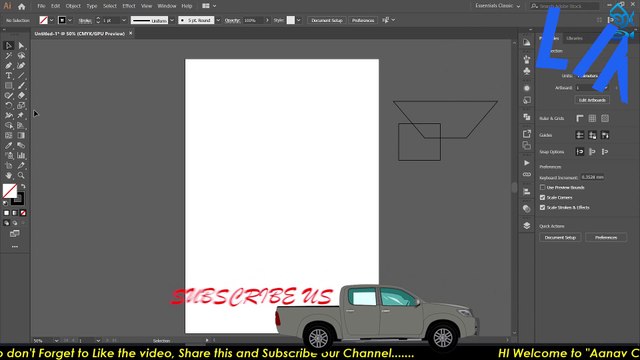
Task: Open the Object menu
Action: click(73, 6)
